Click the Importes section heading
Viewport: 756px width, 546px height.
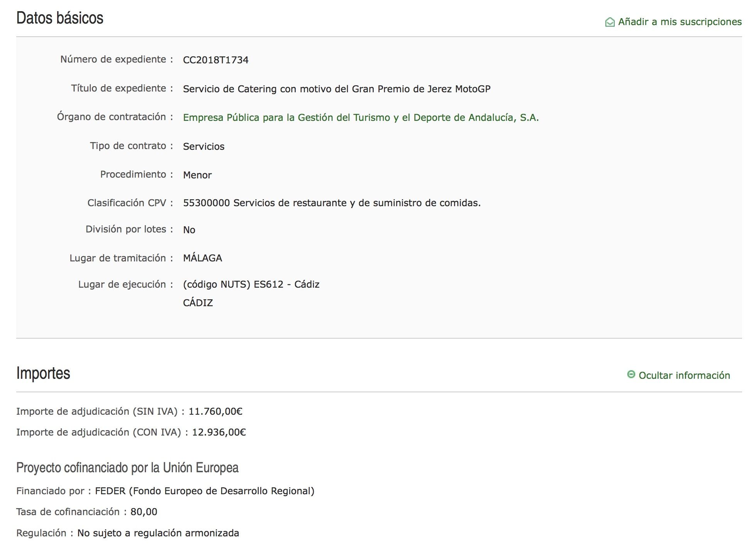(x=43, y=373)
